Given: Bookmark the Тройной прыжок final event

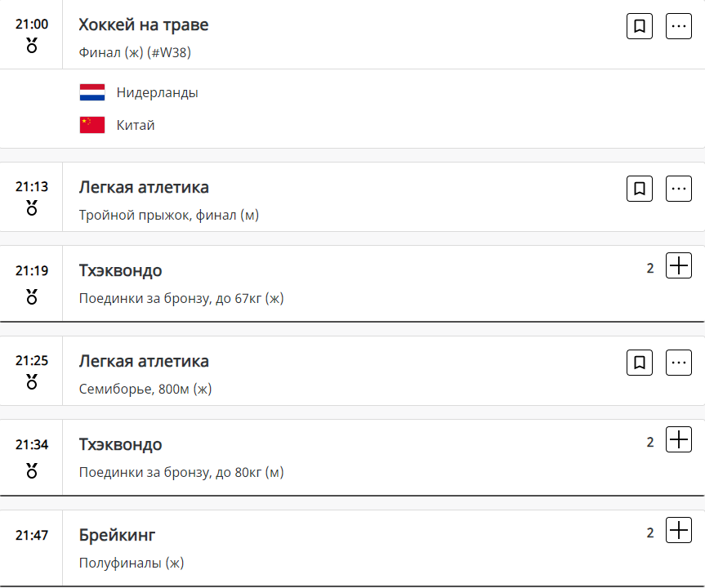Looking at the screenshot, I should click(x=640, y=189).
